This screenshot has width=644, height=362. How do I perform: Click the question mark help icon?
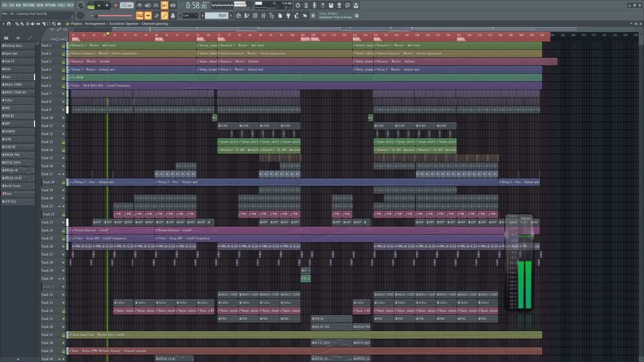pos(323,5)
